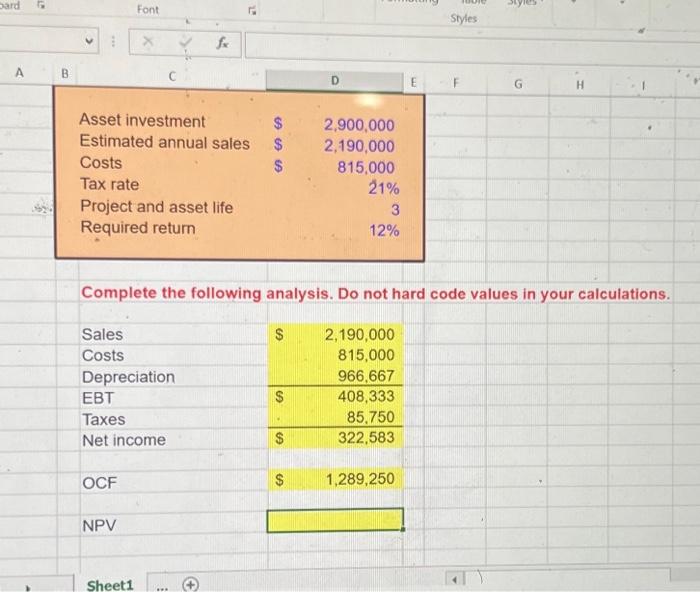Click the orange-box Costs input value 815,000
Image resolution: width=700 pixels, height=592 pixels.
click(366, 167)
